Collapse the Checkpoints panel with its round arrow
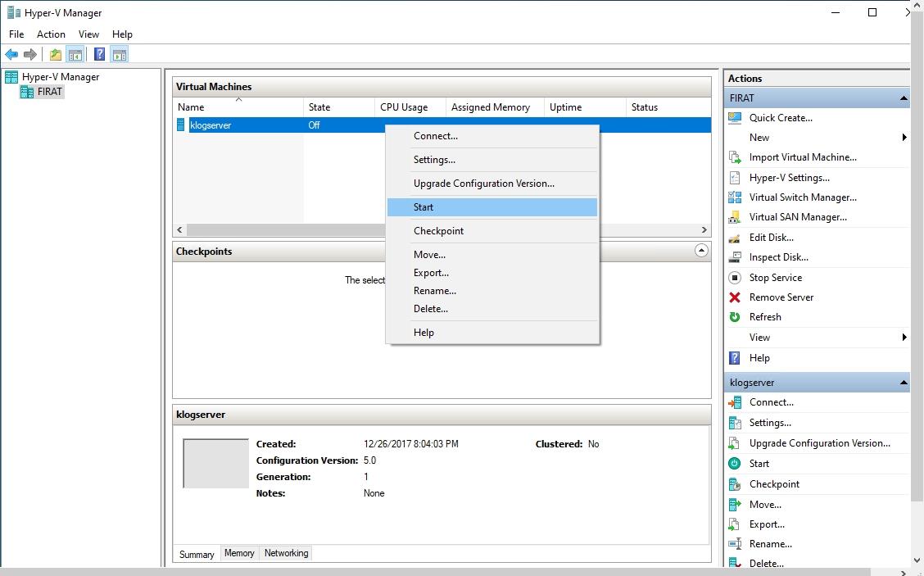Screen dimensions: 924x576 (701, 251)
